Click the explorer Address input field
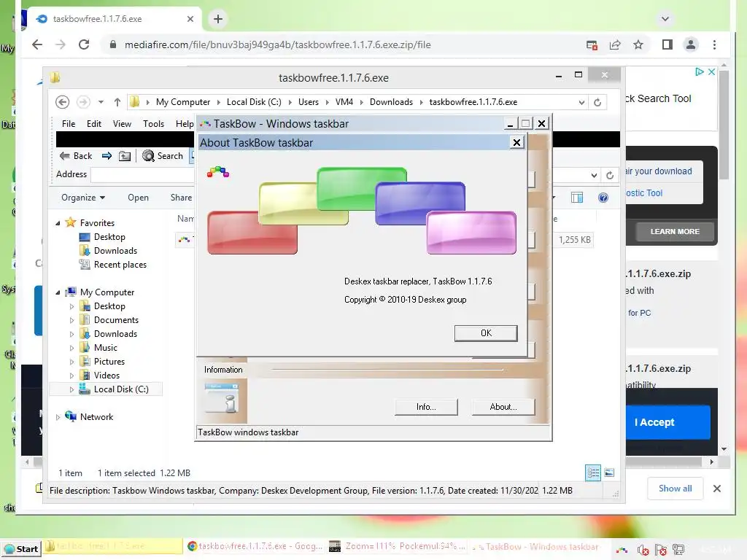The height and width of the screenshot is (560, 747). click(x=142, y=175)
